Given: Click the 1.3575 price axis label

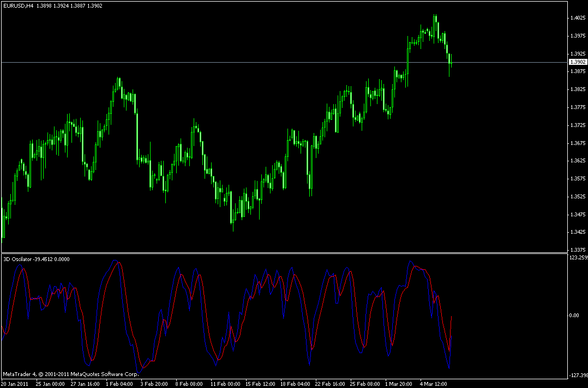Looking at the screenshot, I should tap(578, 179).
